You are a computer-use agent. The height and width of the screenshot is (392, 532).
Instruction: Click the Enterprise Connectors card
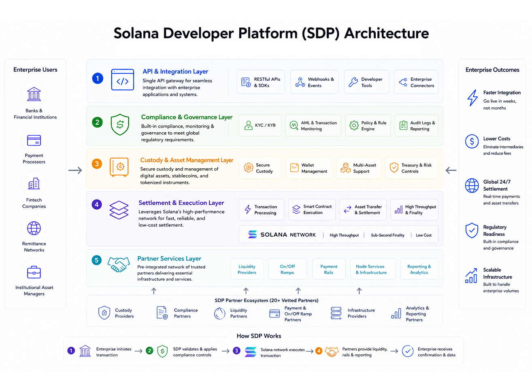(x=416, y=82)
